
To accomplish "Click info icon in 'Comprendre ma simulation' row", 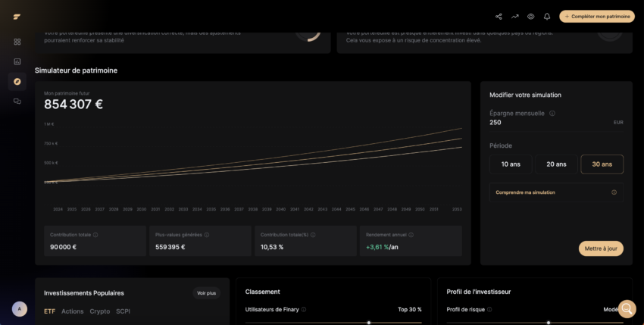I will [614, 192].
